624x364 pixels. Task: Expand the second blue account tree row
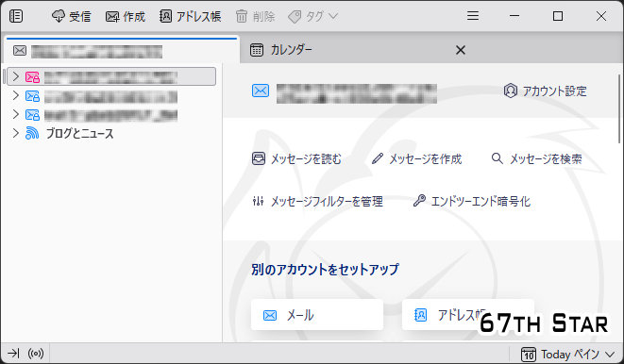click(15, 95)
